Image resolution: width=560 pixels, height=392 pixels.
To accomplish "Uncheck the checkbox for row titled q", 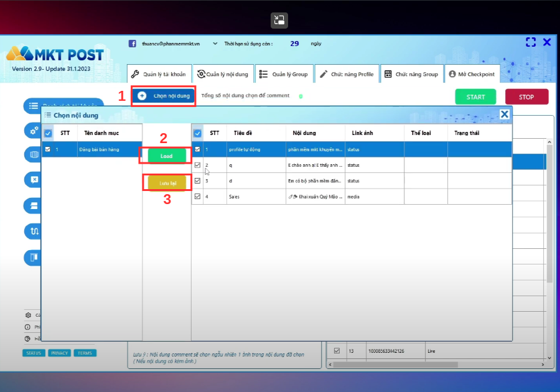I will coord(197,165).
